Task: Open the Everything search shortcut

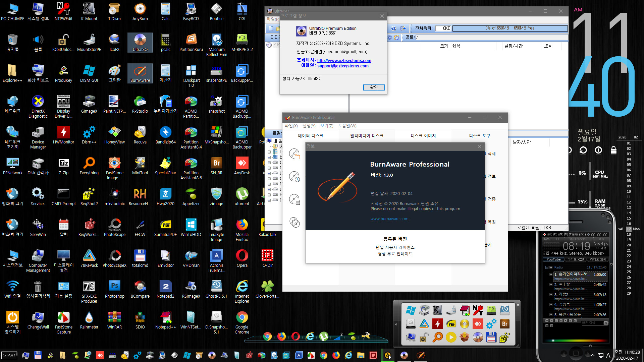Action: click(x=89, y=166)
